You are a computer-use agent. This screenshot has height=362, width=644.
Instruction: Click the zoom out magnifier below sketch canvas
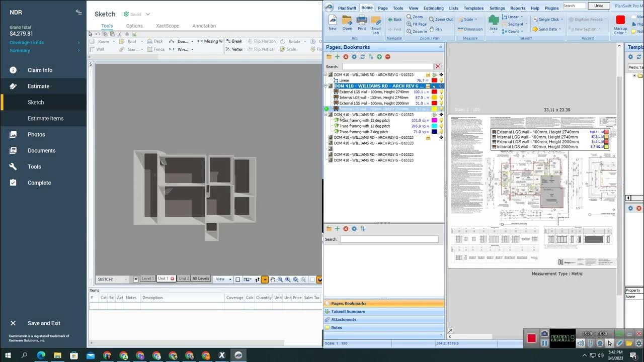[x=280, y=280]
